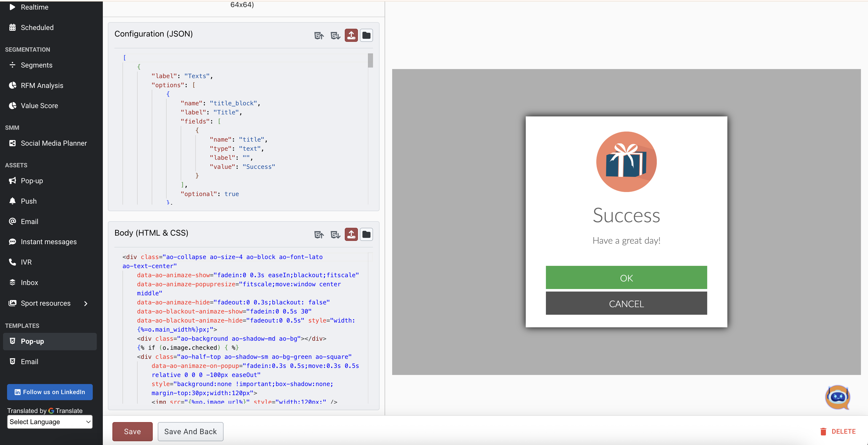Click the HTML5 down-arrow icon in Configuration panel
This screenshot has height=445, width=868.
click(335, 35)
